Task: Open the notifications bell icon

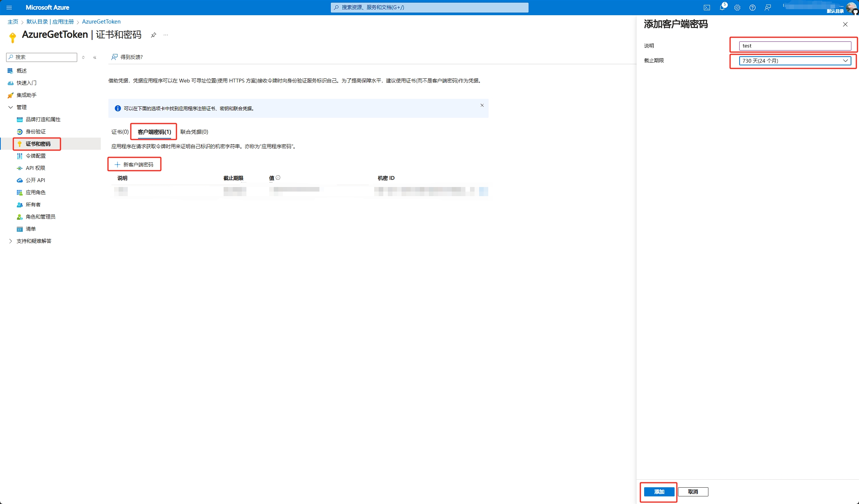Action: coord(722,8)
